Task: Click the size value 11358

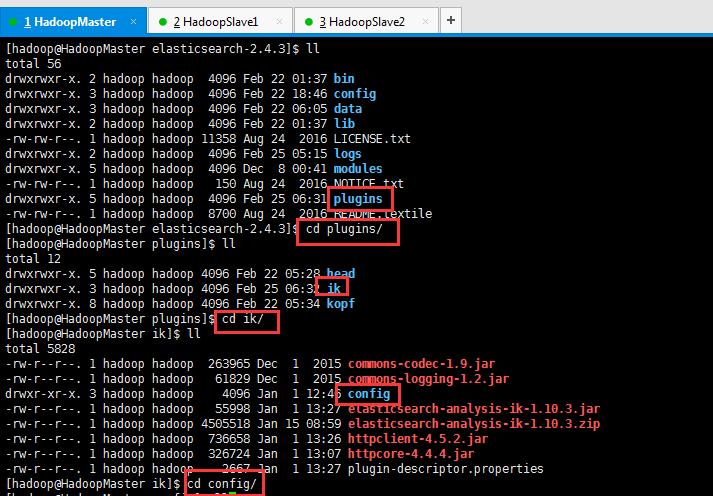Action: tap(219, 139)
